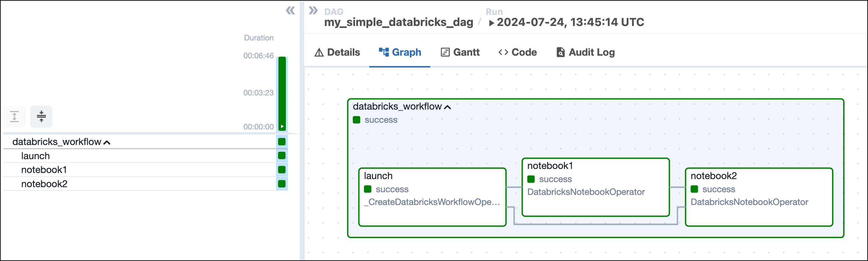Screen dimensions: 868x261
Task: Click the notebook1 green status square in grid
Action: [x=282, y=170]
